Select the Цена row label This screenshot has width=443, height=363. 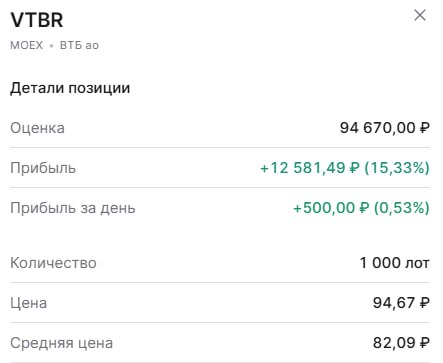pos(29,303)
